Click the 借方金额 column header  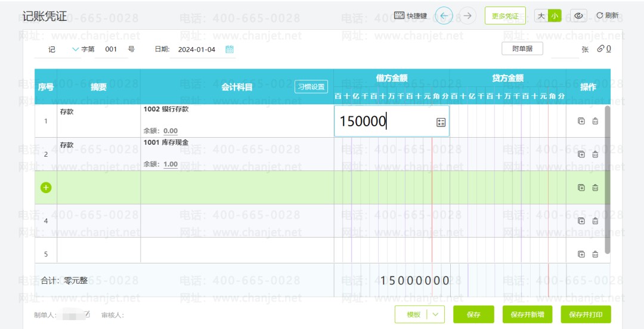coord(391,78)
